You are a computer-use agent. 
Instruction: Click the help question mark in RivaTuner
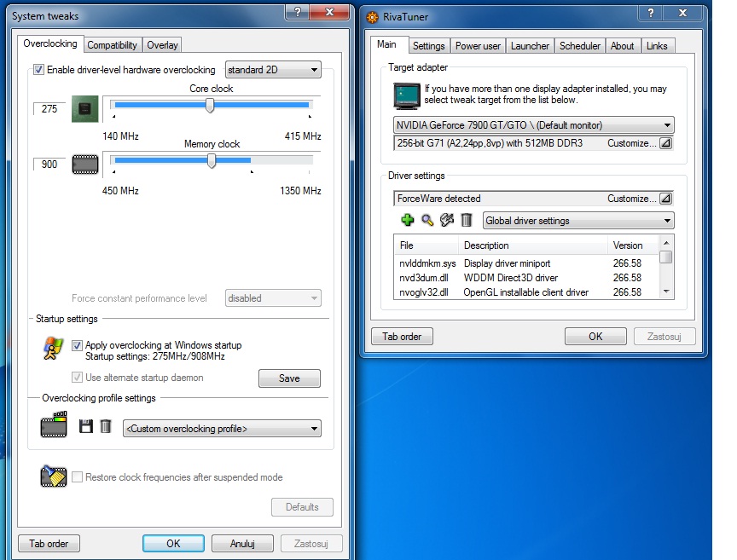click(x=651, y=13)
